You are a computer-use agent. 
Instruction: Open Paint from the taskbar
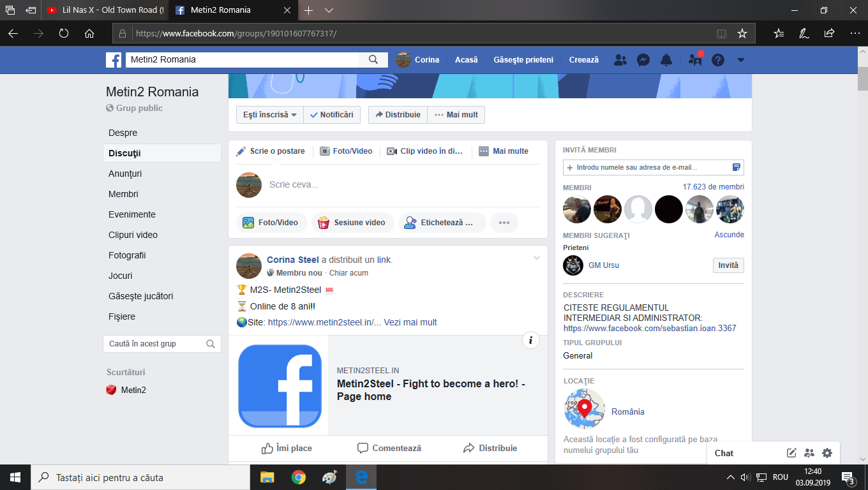(x=329, y=477)
